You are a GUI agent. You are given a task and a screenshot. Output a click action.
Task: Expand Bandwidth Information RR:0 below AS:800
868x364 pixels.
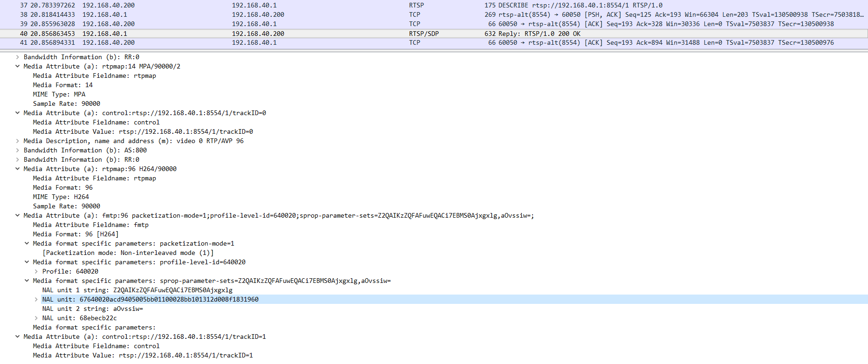pos(17,159)
